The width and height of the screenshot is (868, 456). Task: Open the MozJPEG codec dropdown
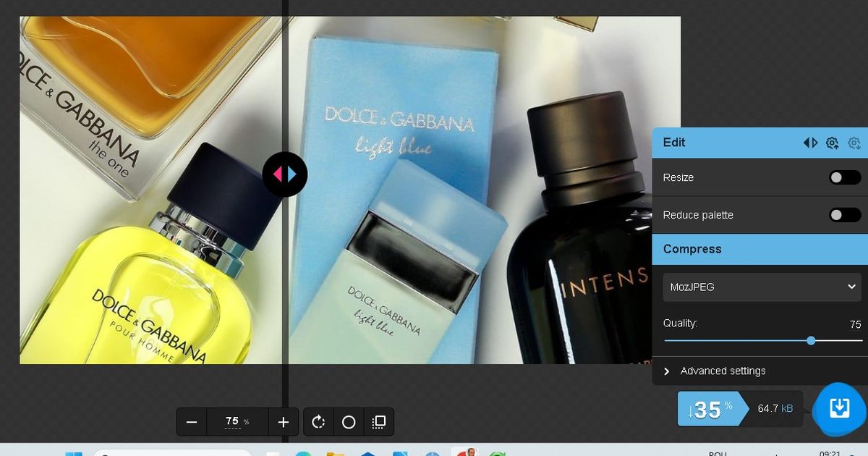(762, 287)
